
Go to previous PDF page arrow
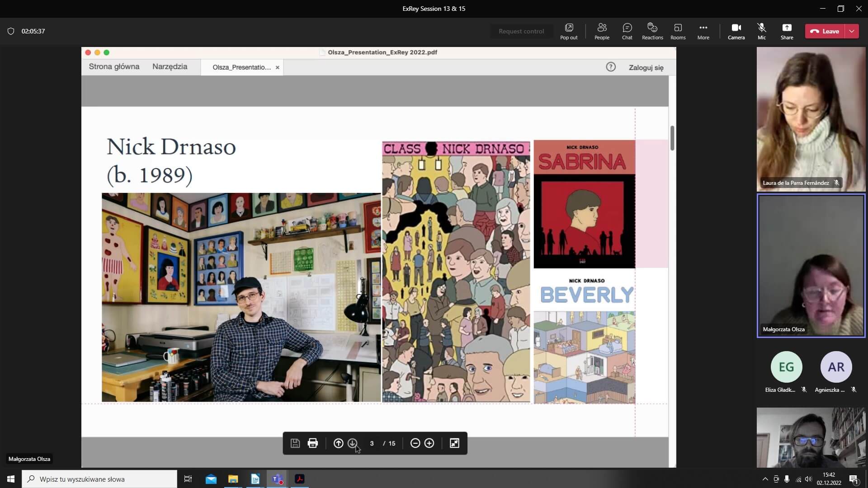coord(338,443)
